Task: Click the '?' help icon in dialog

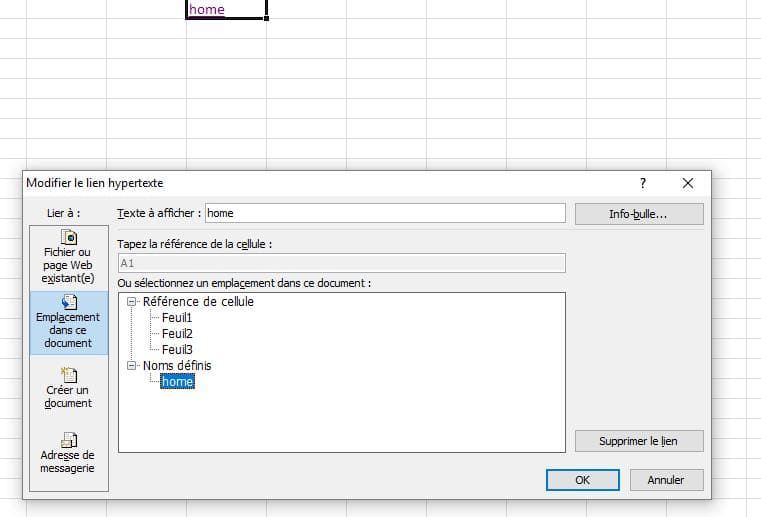Action: (643, 183)
